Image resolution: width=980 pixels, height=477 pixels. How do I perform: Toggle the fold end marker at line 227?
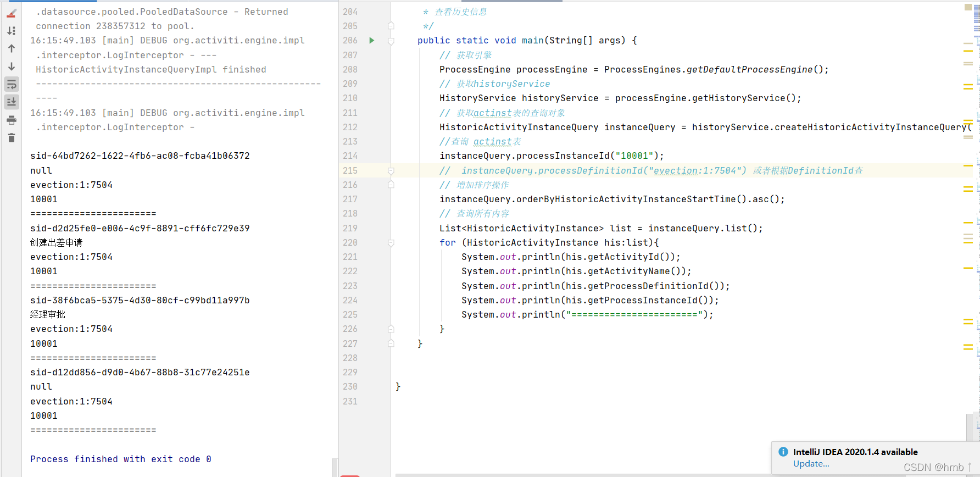391,343
